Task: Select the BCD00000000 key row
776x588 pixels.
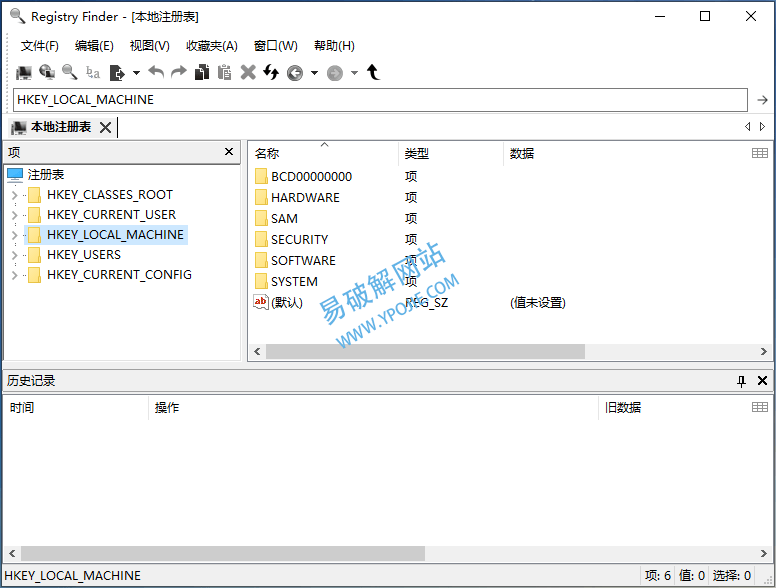Action: click(311, 177)
